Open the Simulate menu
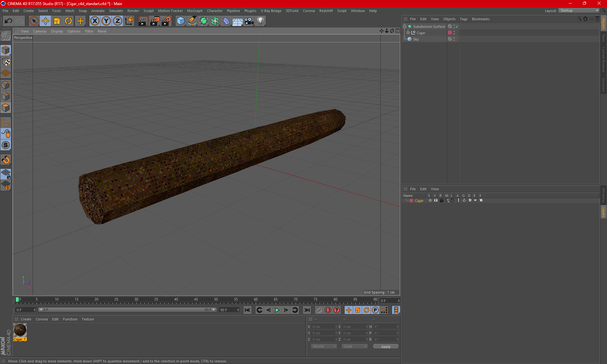Viewport: 607px width, 364px height. (x=116, y=11)
